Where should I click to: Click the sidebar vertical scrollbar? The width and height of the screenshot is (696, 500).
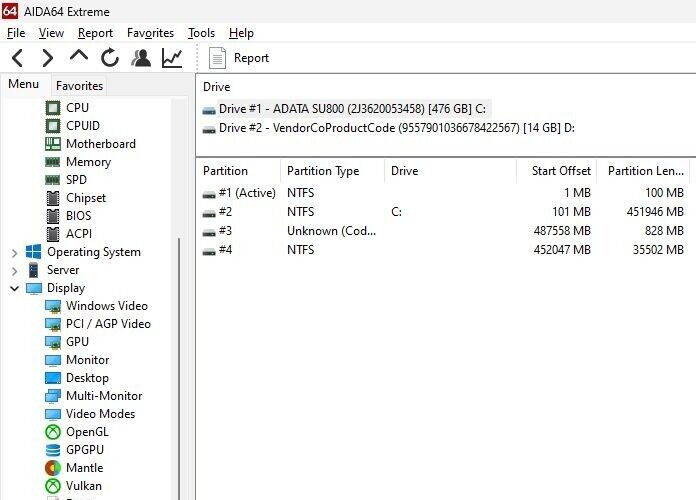179,369
